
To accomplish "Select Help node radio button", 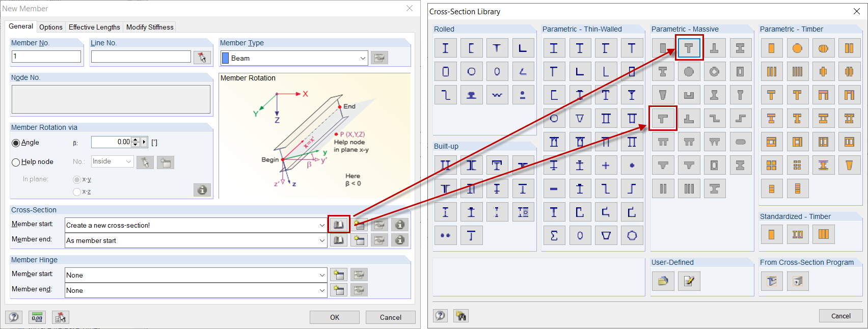I will coord(16,162).
